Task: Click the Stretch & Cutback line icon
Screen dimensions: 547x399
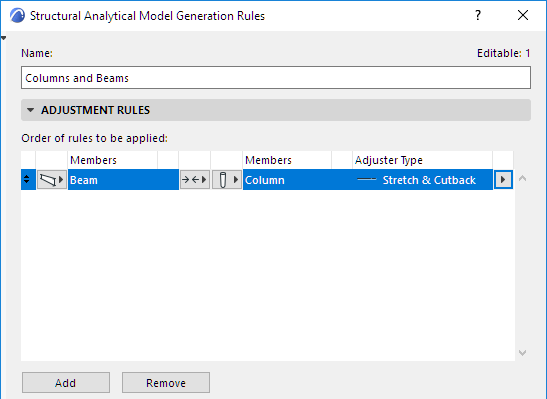Action: point(367,180)
